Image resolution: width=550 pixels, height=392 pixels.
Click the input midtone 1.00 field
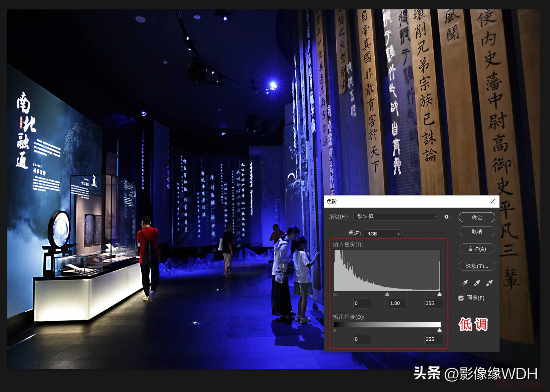[397, 303]
